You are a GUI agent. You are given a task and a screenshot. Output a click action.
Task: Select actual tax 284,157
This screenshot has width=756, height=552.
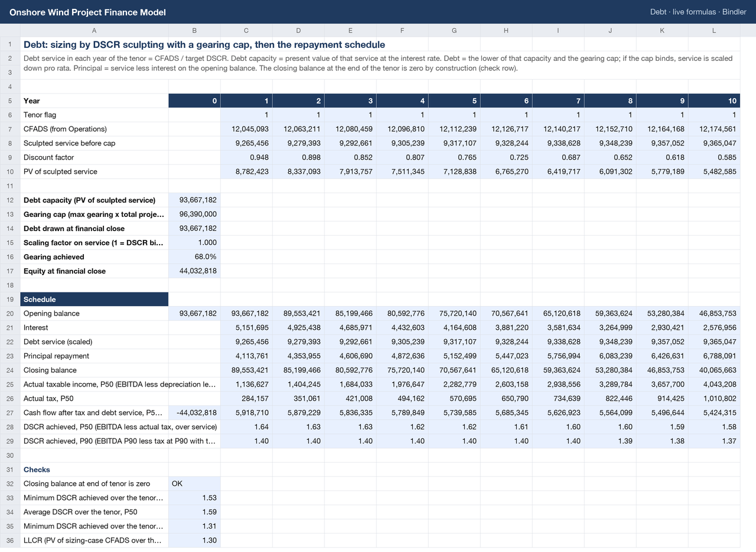point(246,398)
